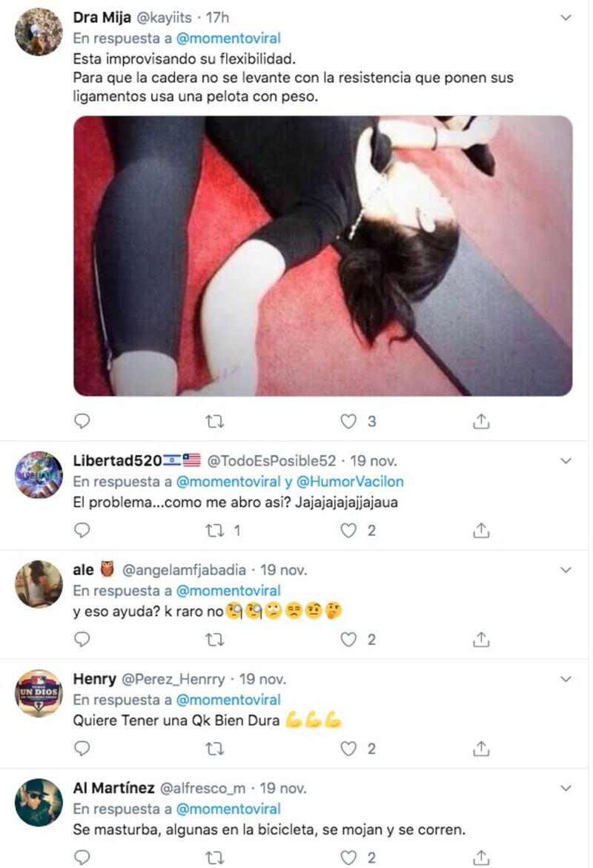This screenshot has width=593, height=868.
Task: Open the @HumorVacilon mention link
Action: 350,482
